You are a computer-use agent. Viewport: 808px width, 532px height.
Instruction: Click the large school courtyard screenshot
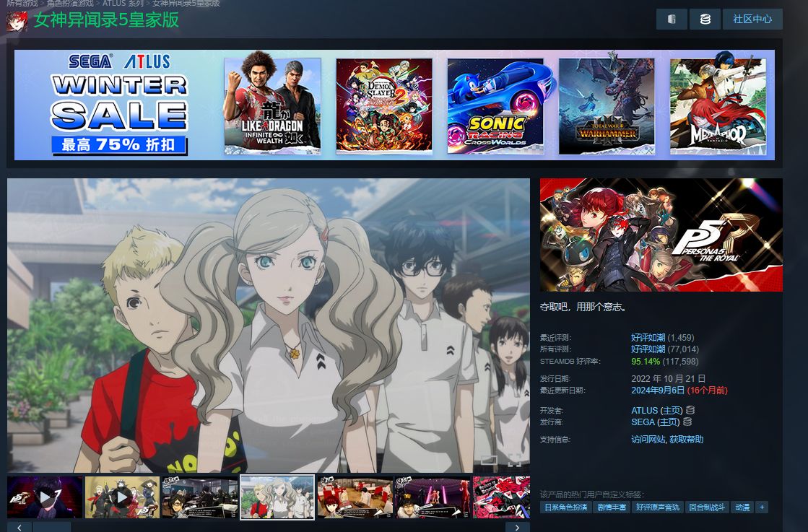(269, 326)
